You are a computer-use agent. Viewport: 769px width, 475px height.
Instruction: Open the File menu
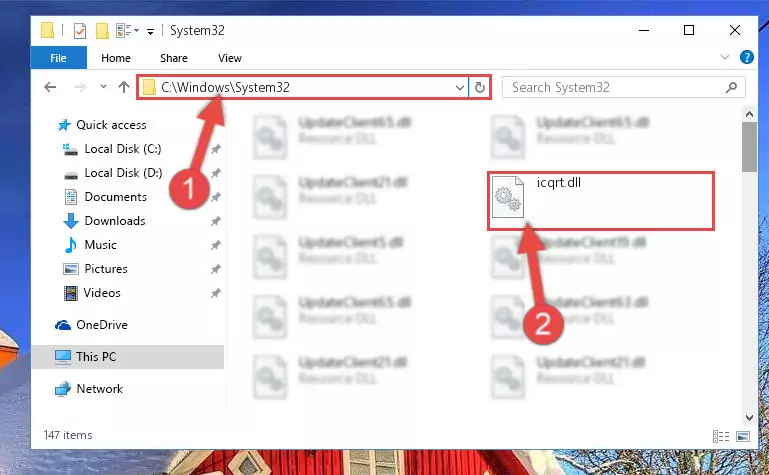(58, 58)
